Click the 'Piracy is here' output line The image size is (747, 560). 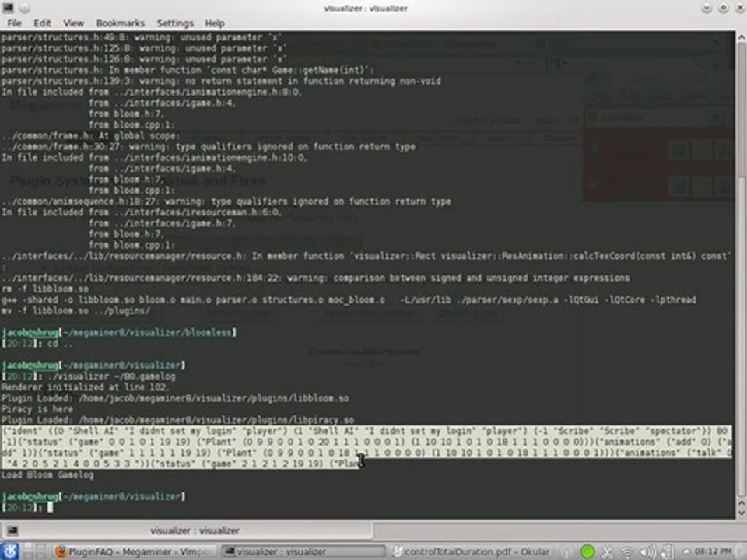coord(37,409)
